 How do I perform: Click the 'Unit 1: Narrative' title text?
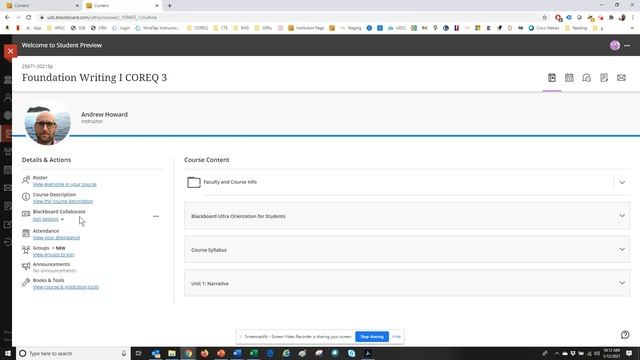(210, 283)
